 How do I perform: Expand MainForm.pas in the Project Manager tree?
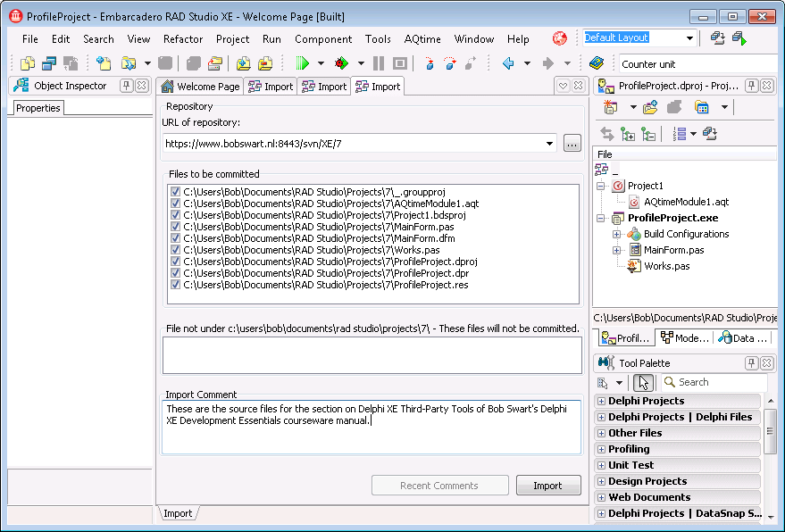click(617, 250)
